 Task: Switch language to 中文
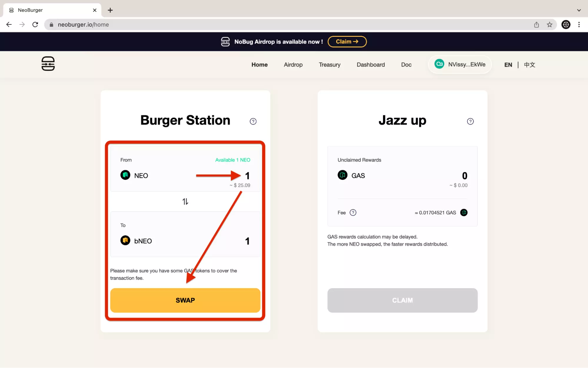point(529,65)
